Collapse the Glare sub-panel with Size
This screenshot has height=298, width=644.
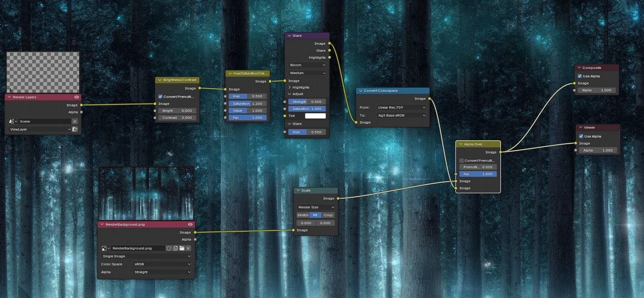(289, 124)
